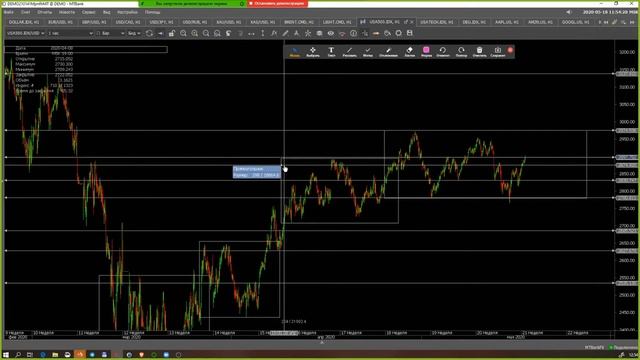Switch to the EUR/USD, H1 chart tab
This screenshot has height=360, width=640.
click(60, 22)
